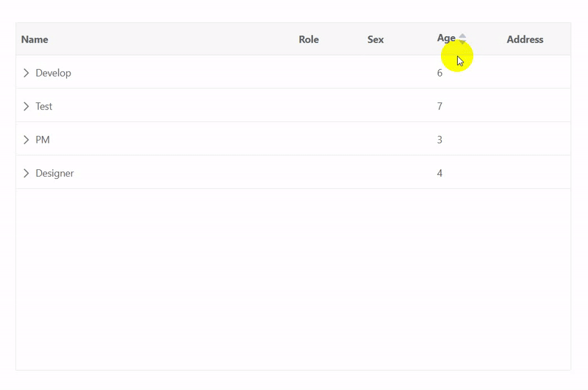Click the Name column header
The width and height of the screenshot is (588, 390).
pyautogui.click(x=35, y=40)
